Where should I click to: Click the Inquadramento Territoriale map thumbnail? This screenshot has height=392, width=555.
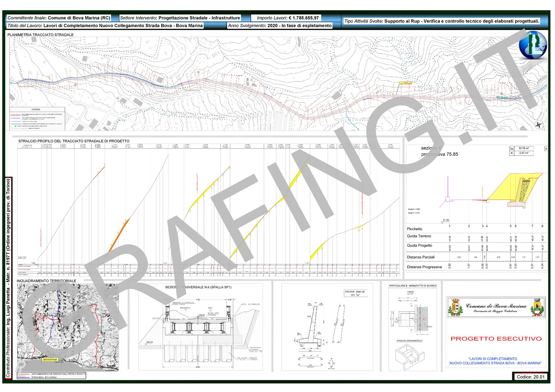point(68,327)
